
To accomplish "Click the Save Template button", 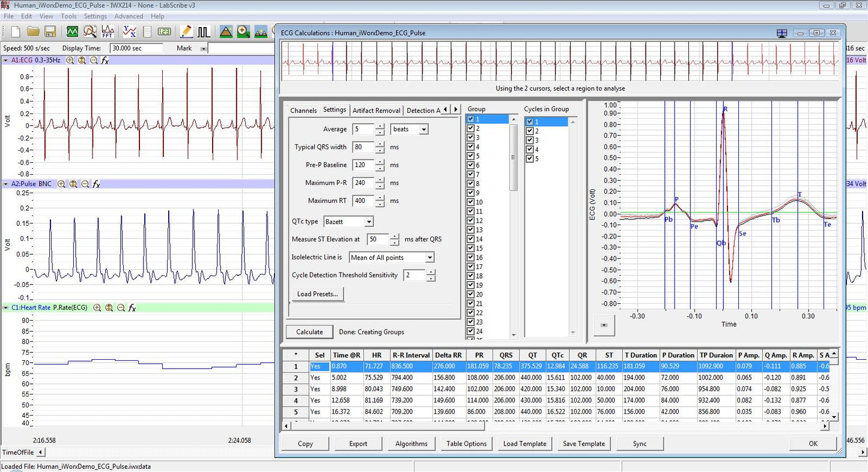I will point(583,444).
